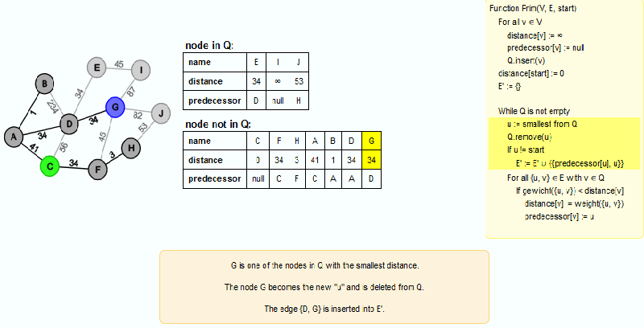
Task: Click infinity distance cell for node I
Action: [278, 81]
